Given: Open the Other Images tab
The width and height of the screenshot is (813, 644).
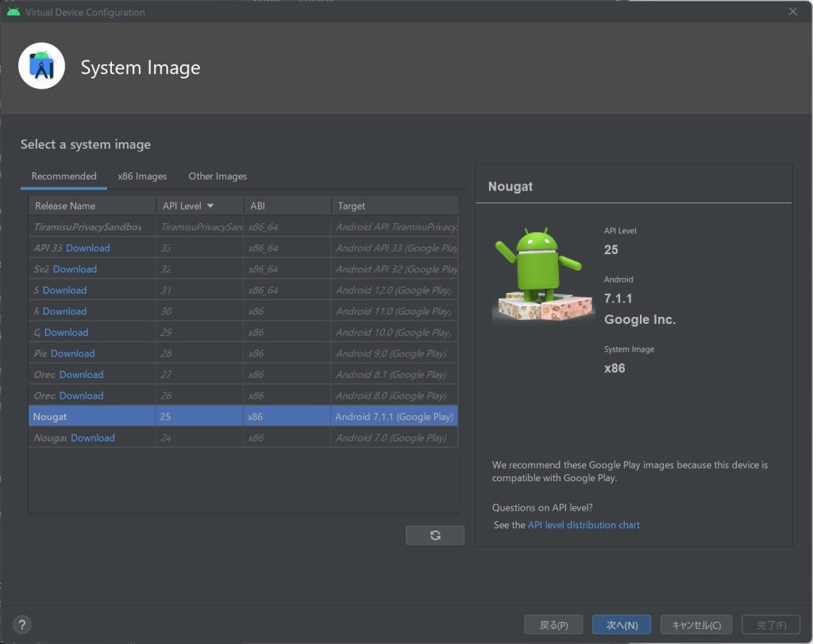Looking at the screenshot, I should click(218, 176).
